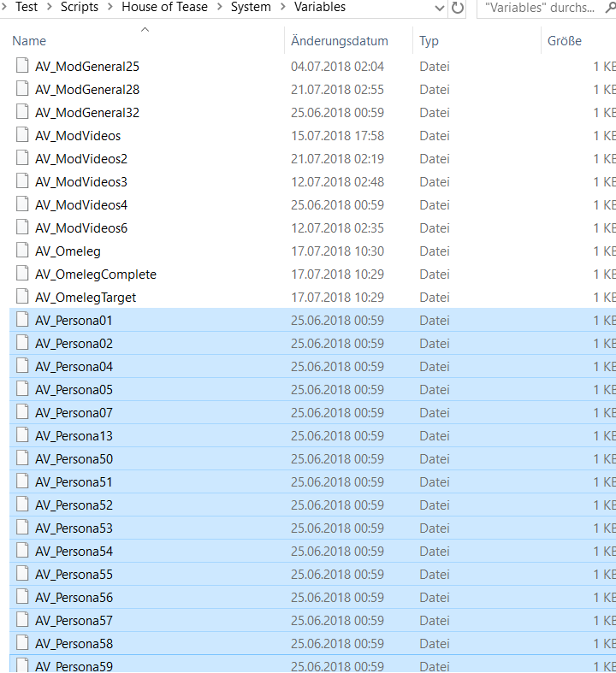This screenshot has height=673, width=616.
Task: Click the file icon of AV_Persona01
Action: 22,320
